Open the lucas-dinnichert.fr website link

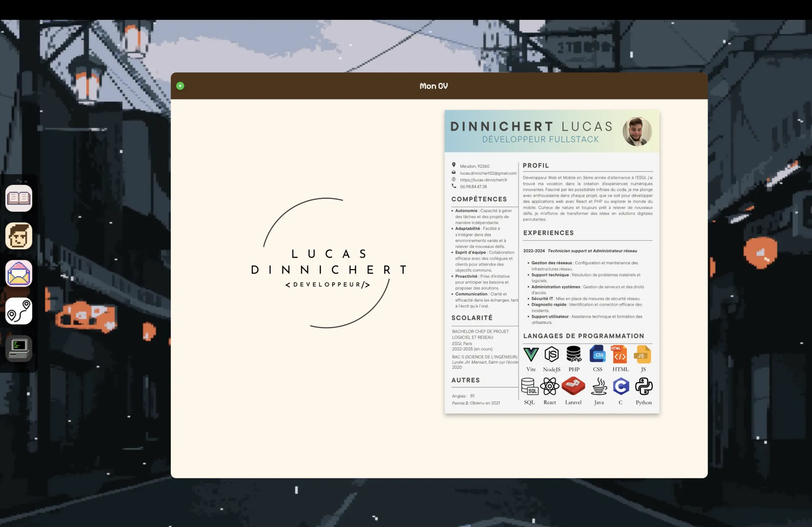click(x=483, y=180)
